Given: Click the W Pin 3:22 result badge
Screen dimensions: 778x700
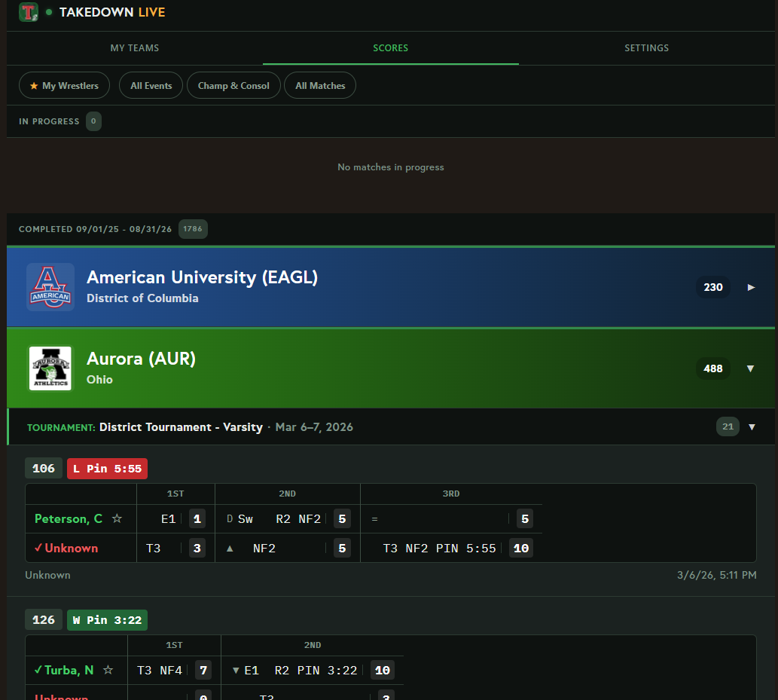Looking at the screenshot, I should click(107, 620).
